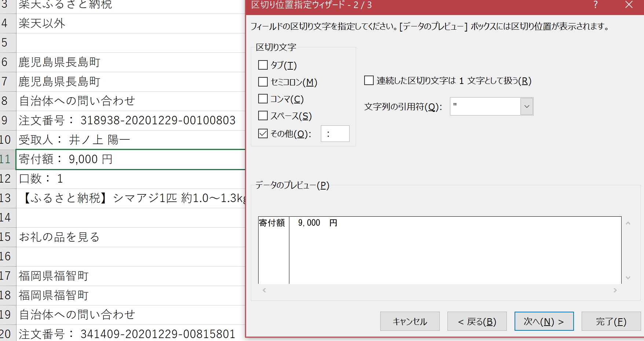The image size is (644, 341).
Task: Select row header 5
Action: 8,43
